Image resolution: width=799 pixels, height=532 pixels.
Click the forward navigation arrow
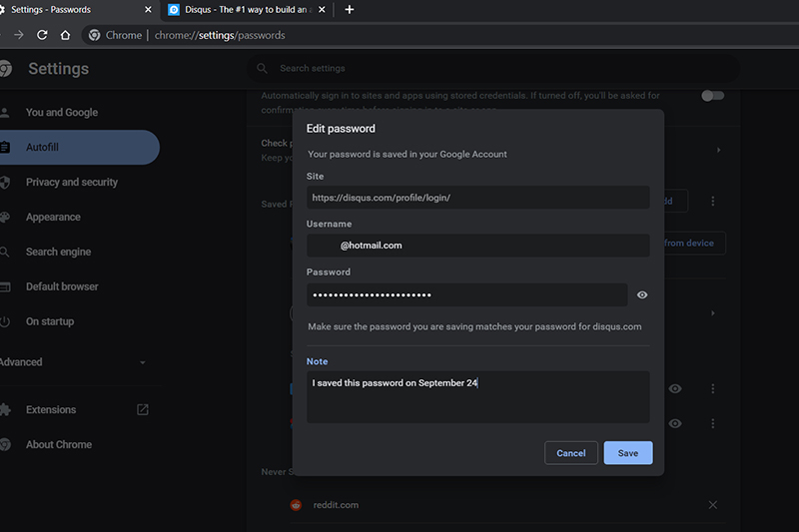tap(19, 35)
